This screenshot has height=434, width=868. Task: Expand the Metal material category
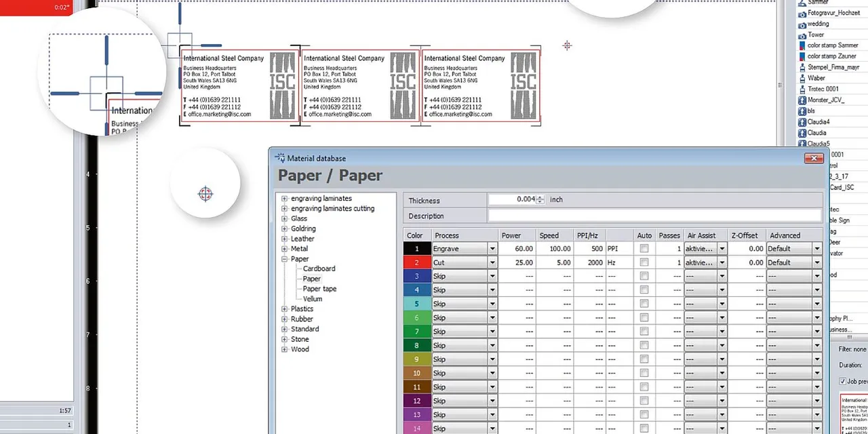(284, 248)
